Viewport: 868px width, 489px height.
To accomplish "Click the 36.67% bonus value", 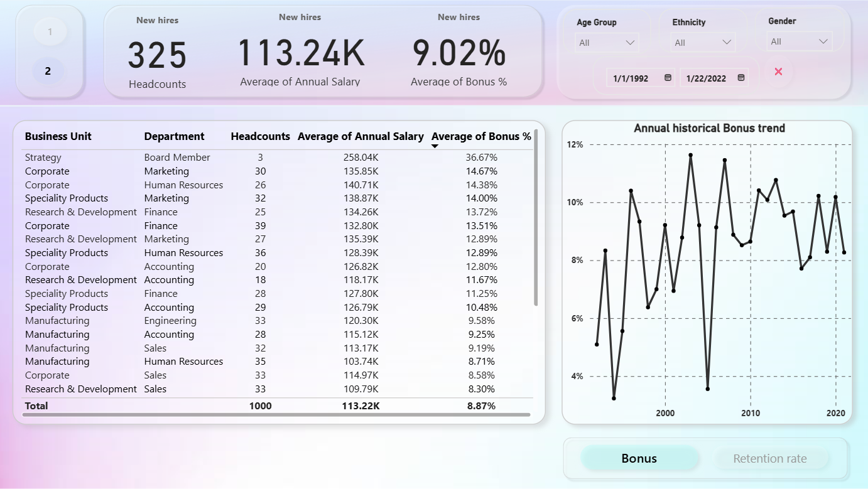I will coord(482,158).
